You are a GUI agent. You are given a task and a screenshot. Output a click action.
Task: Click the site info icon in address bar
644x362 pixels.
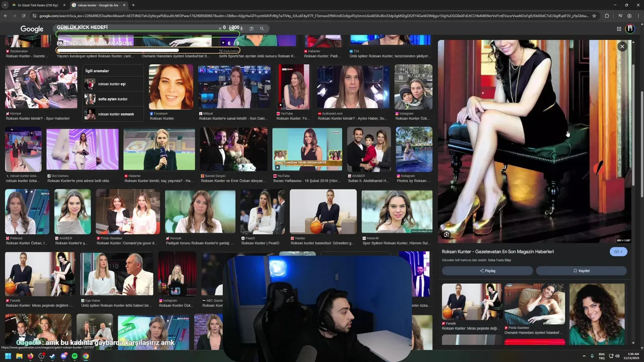35,16
